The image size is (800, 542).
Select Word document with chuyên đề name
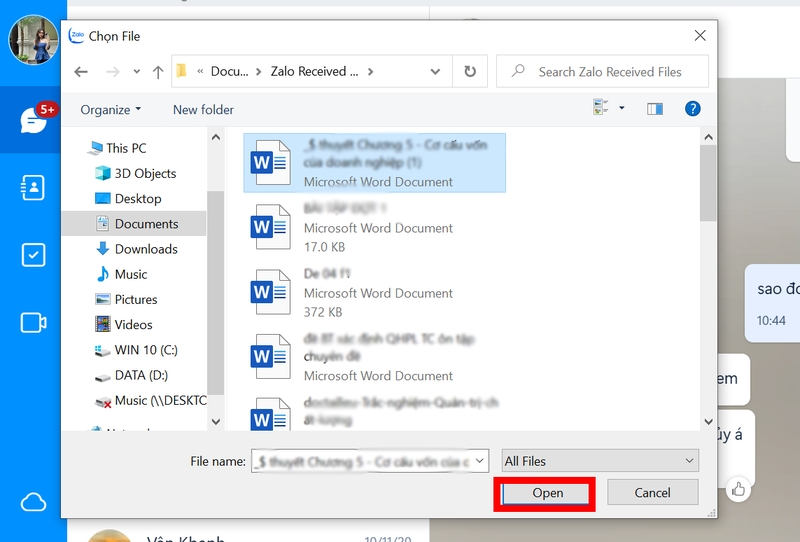point(374,357)
